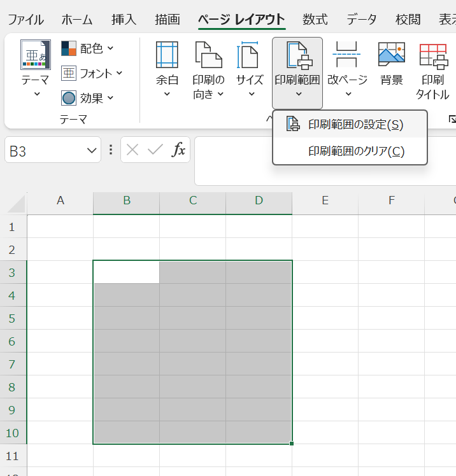Image resolution: width=456 pixels, height=476 pixels.
Task: Click the 背景 (Background) picture icon
Action: [391, 55]
